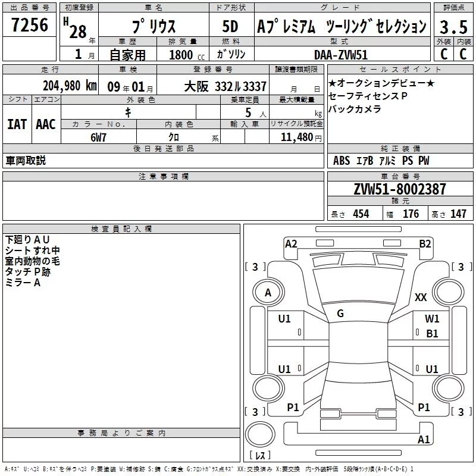Click the interior color クロ
Viewport: 476px width, 476px height.
pyautogui.click(x=174, y=137)
